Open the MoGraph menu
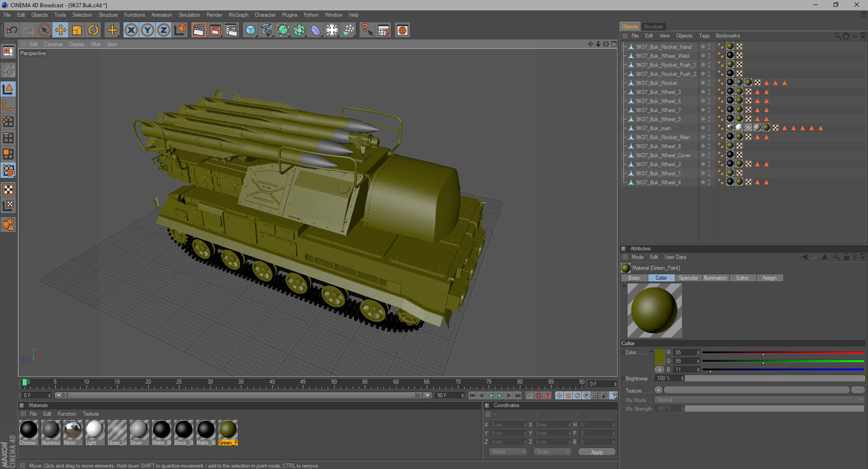 pos(238,15)
